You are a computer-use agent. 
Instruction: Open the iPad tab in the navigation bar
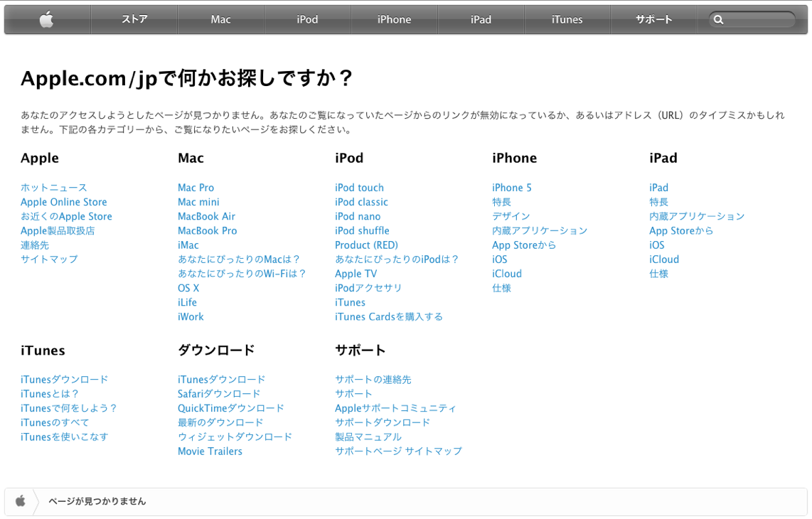click(x=481, y=20)
